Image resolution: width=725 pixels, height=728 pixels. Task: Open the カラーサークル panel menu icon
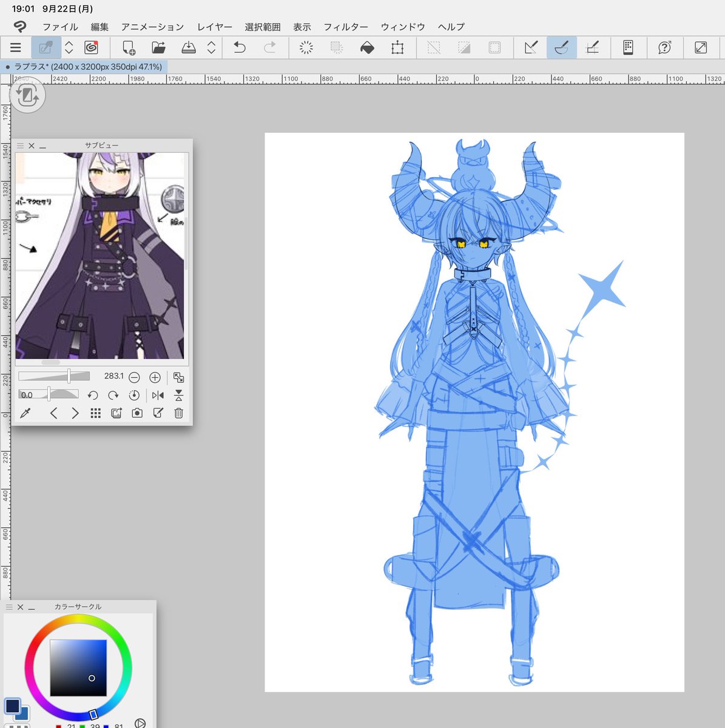8,607
